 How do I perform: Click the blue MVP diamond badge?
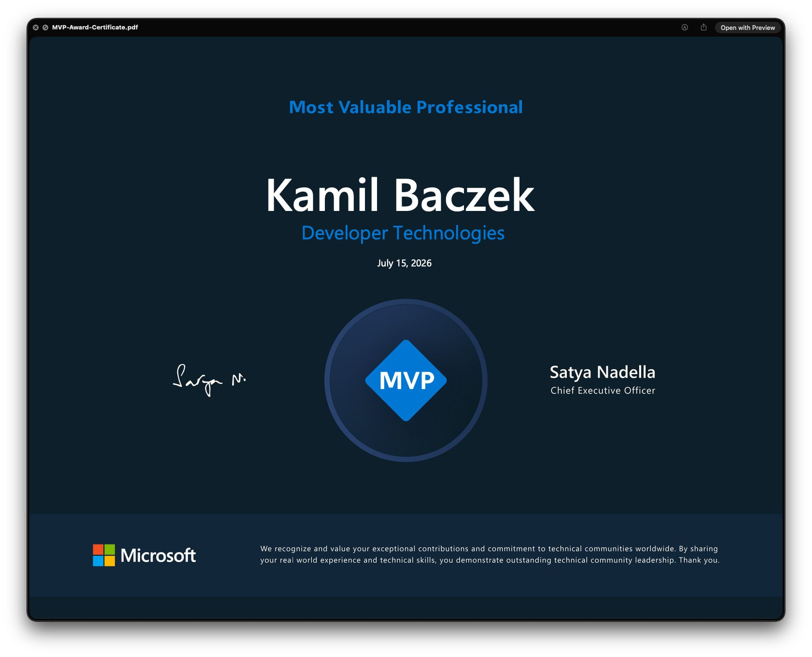(x=406, y=380)
